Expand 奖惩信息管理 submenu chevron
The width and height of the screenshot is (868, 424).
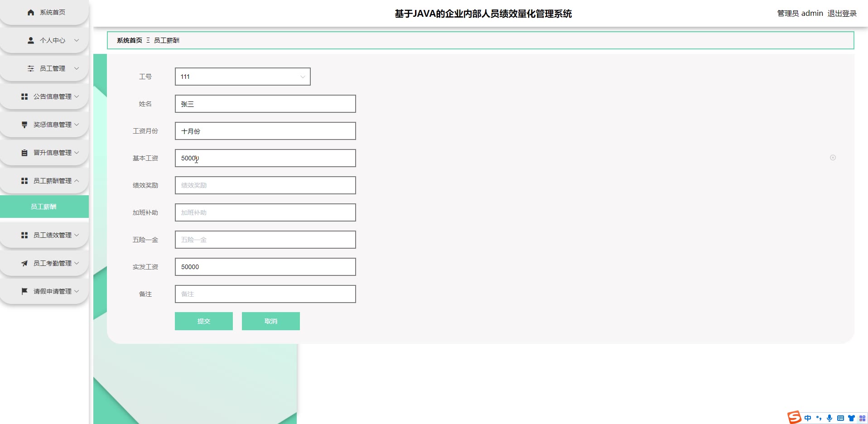77,125
